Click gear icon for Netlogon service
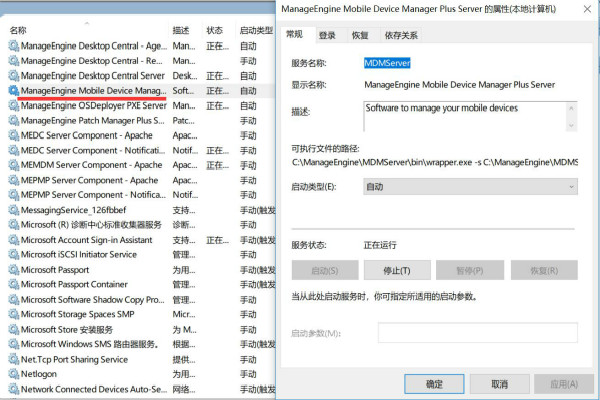The height and width of the screenshot is (400, 600). point(14,374)
